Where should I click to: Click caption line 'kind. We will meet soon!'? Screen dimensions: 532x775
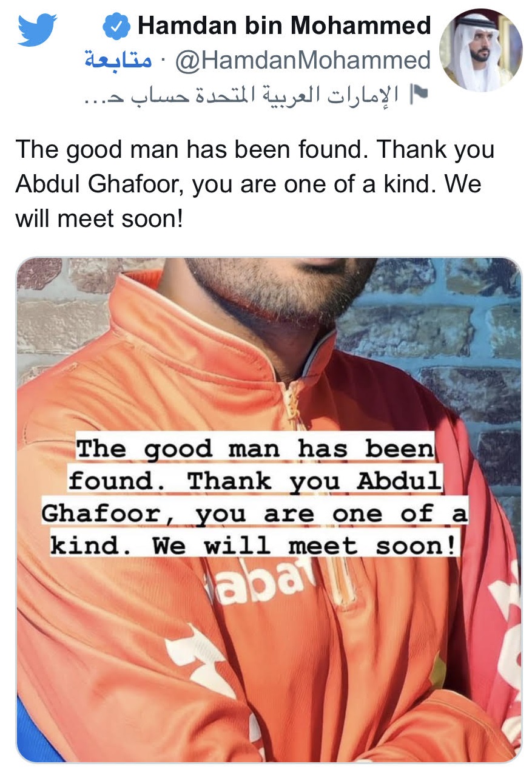point(255,546)
